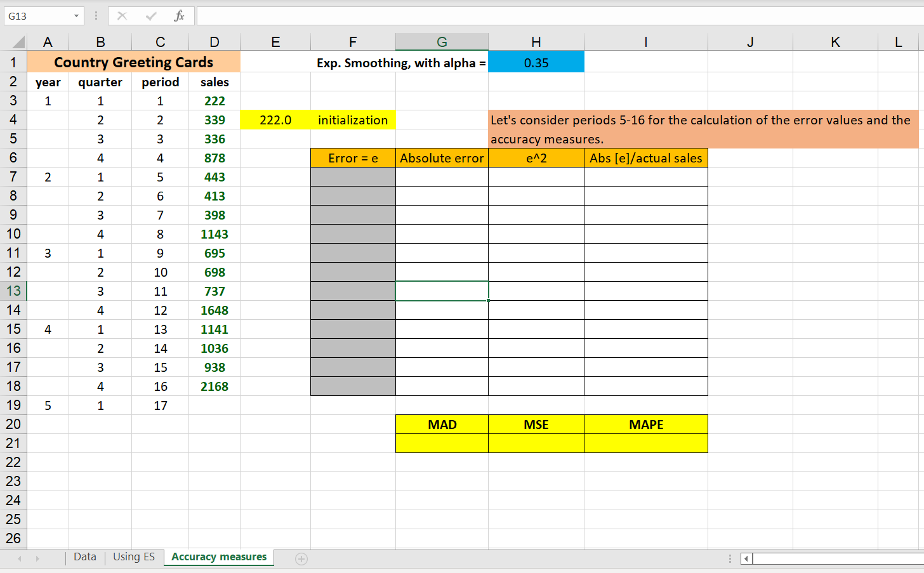Click the selected Absolute error cell in row 13
Image resolution: width=924 pixels, height=573 pixels.
(x=442, y=291)
